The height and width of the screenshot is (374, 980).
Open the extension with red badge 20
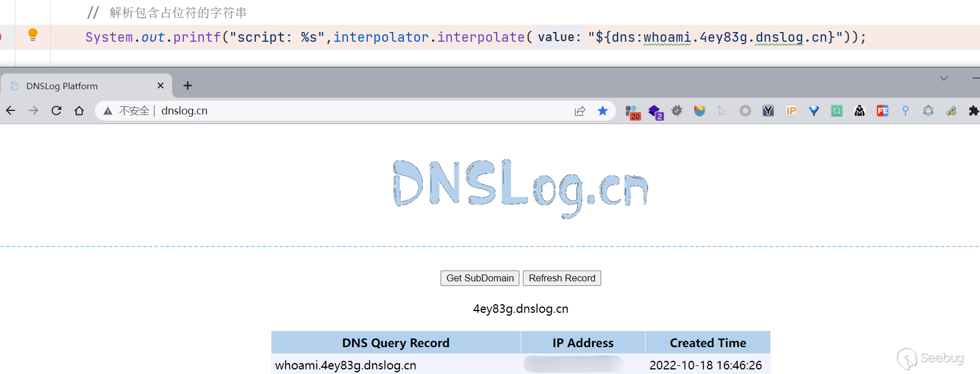[x=632, y=112]
